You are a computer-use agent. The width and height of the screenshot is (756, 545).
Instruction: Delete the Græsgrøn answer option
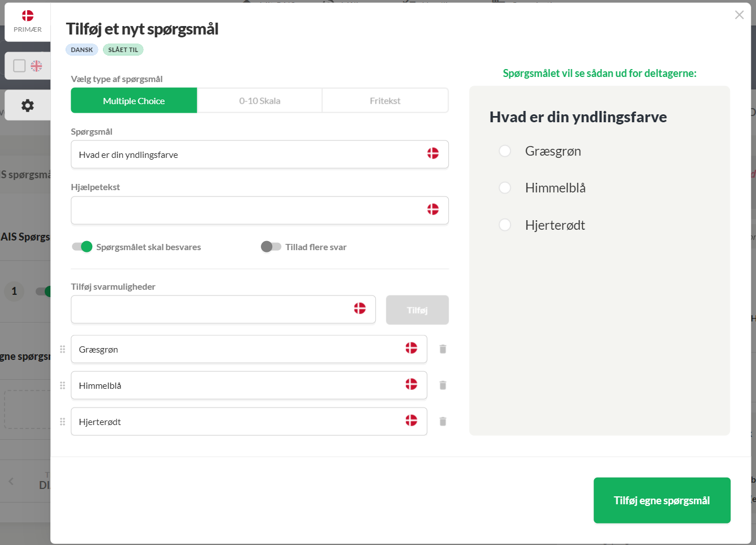pos(443,349)
